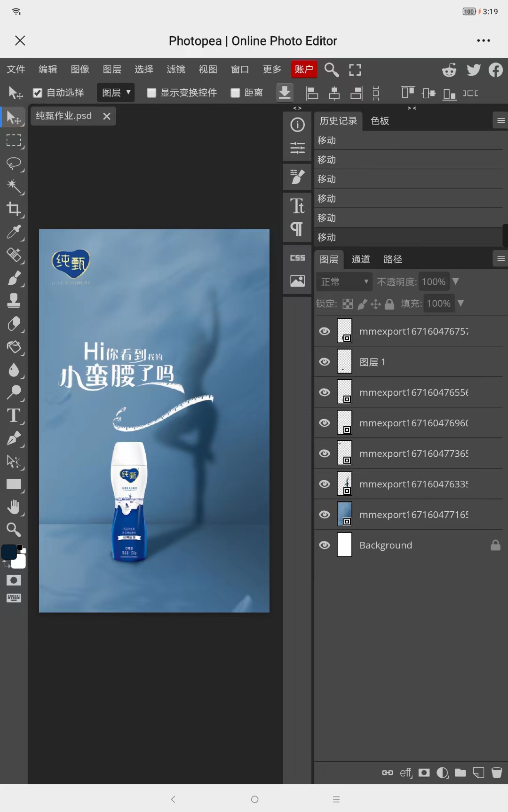Hide the Background layer
The width and height of the screenshot is (508, 812).
coord(325,545)
